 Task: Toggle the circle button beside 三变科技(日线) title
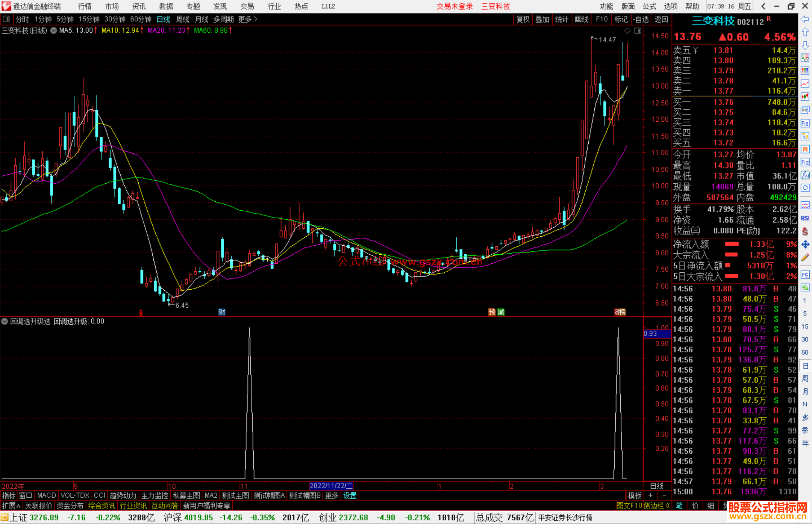[54, 30]
